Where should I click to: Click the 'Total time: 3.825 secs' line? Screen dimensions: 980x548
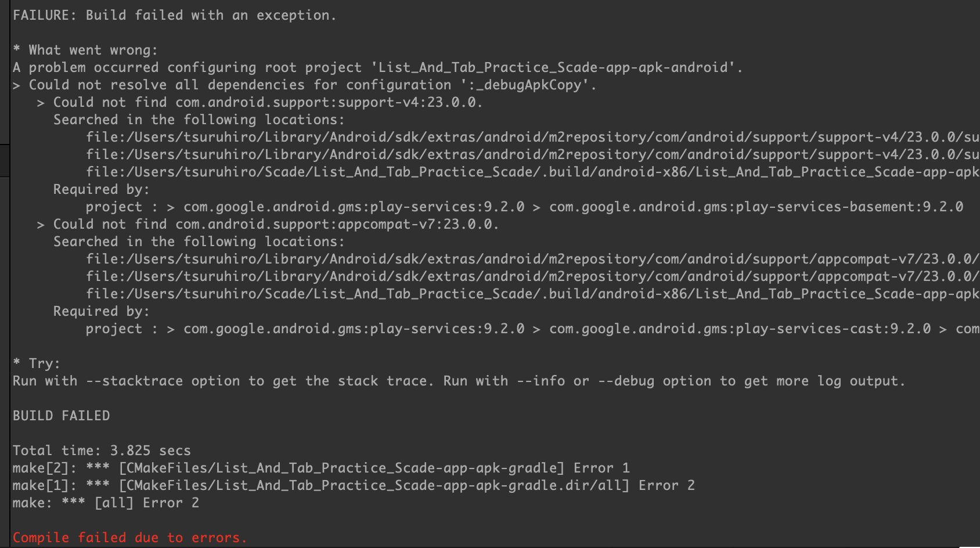[x=102, y=450]
